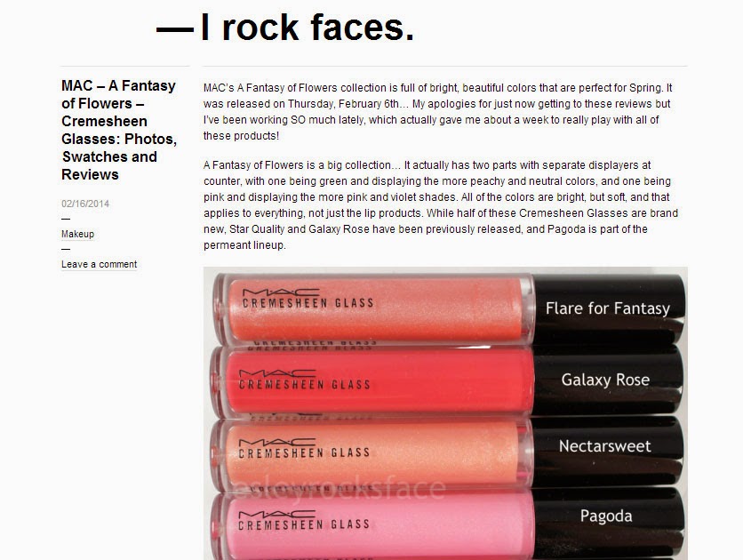Click the Flare for Fantasy cap label
This screenshot has width=743, height=560.
coord(608,309)
